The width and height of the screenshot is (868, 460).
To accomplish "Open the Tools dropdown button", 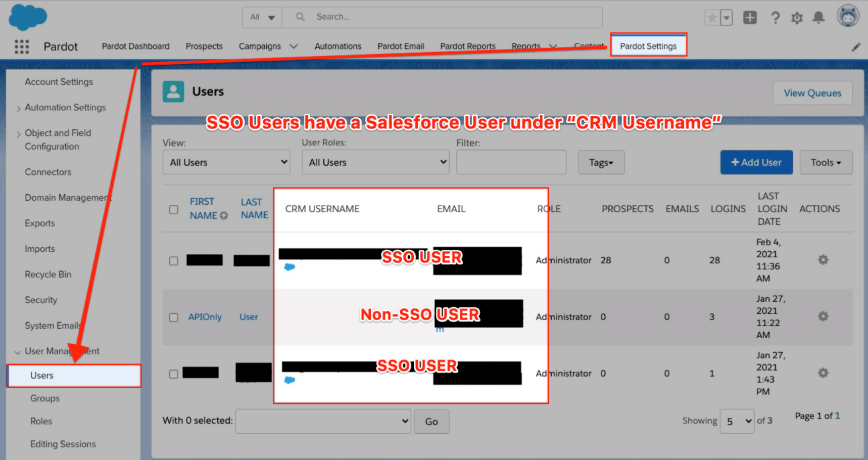I will (826, 162).
